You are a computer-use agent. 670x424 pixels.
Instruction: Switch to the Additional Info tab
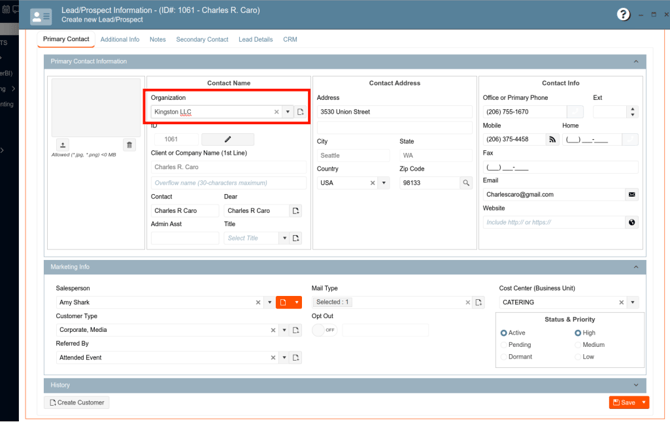pyautogui.click(x=119, y=40)
